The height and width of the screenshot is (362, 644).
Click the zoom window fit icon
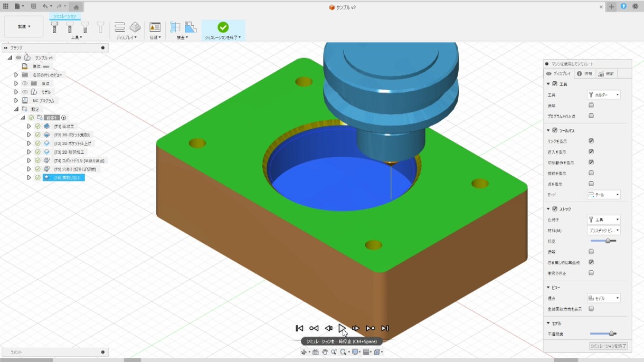tap(343, 352)
